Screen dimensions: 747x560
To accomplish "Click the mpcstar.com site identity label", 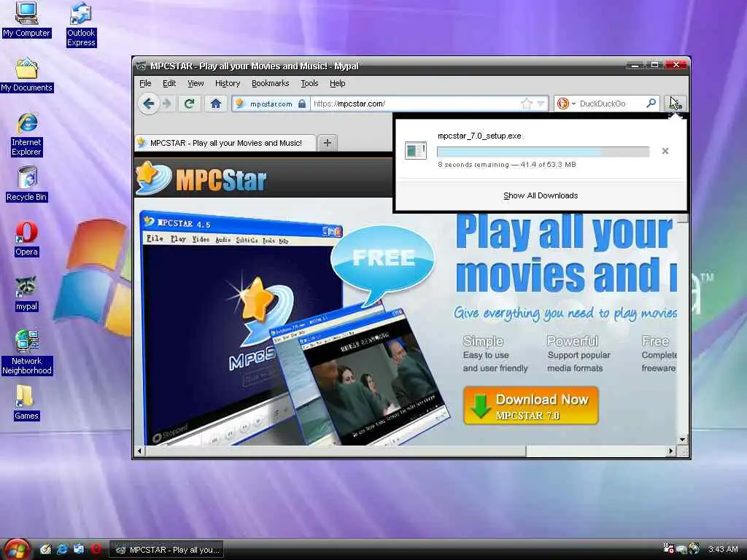I will tap(271, 104).
